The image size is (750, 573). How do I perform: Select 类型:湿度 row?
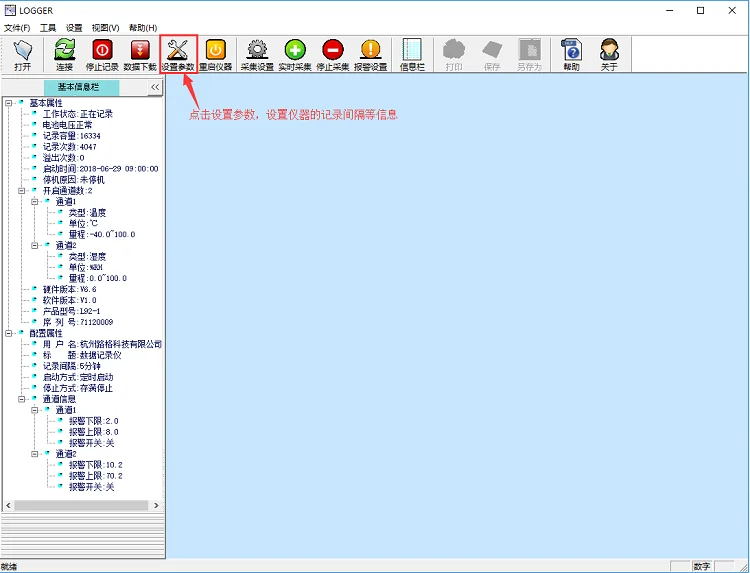87,256
